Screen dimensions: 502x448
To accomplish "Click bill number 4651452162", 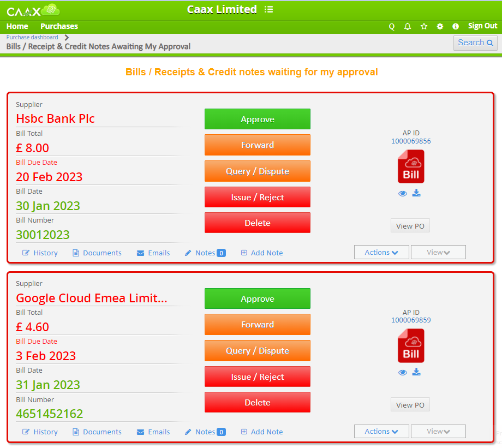I will pyautogui.click(x=49, y=414).
